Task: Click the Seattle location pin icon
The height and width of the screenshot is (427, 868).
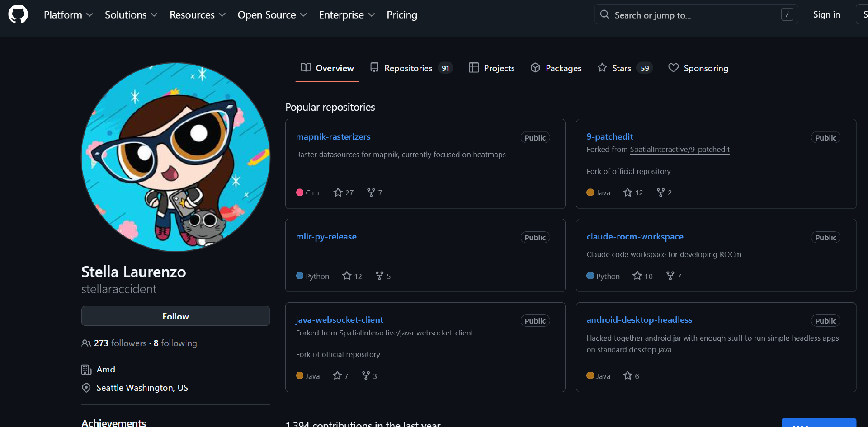Action: (86, 388)
